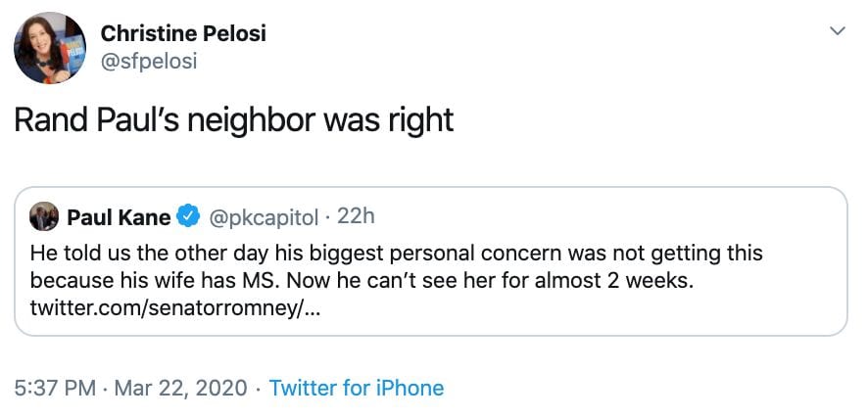Click quoted line starting "He told us"
This screenshot has height=419, width=868.
[396, 254]
